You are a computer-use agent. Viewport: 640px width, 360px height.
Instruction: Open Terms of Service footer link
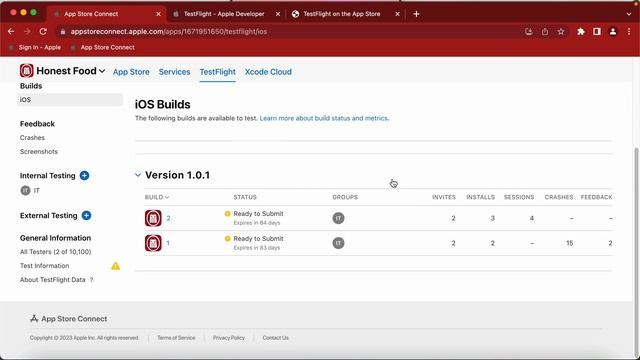(x=176, y=338)
